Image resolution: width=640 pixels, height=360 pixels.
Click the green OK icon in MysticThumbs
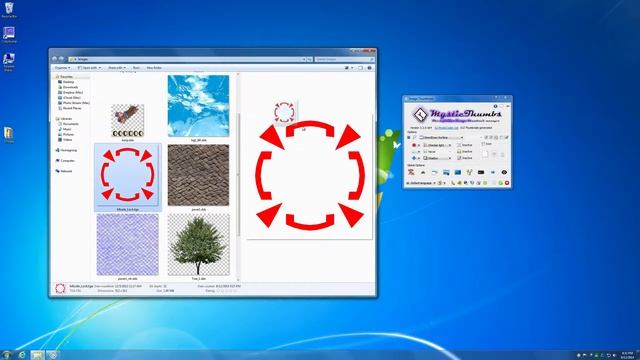(500, 183)
